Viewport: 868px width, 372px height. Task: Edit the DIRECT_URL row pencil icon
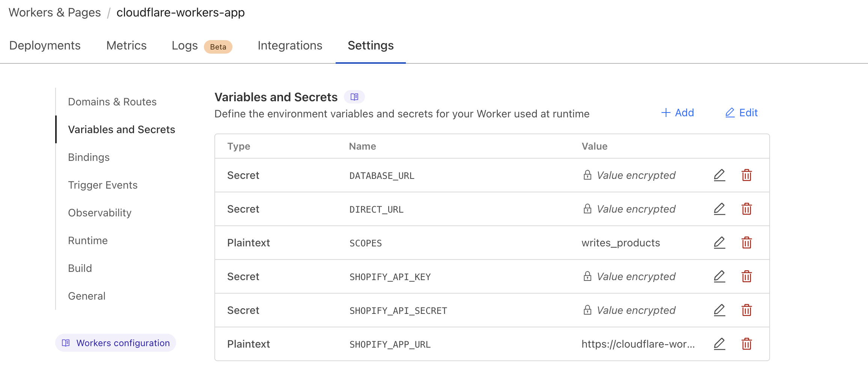click(x=719, y=209)
